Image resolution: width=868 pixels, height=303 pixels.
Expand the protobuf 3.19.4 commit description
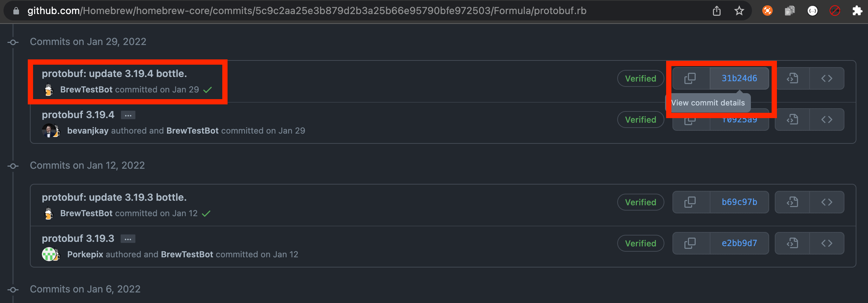[x=128, y=115]
